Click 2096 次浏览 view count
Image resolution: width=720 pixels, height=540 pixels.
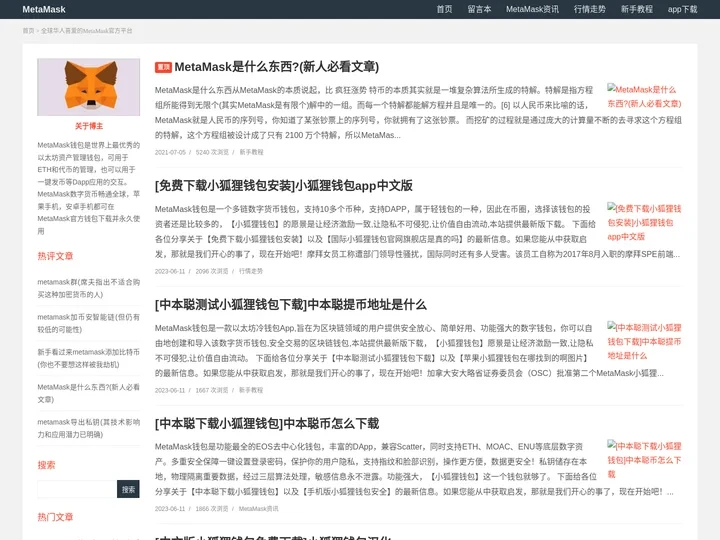[212, 271]
